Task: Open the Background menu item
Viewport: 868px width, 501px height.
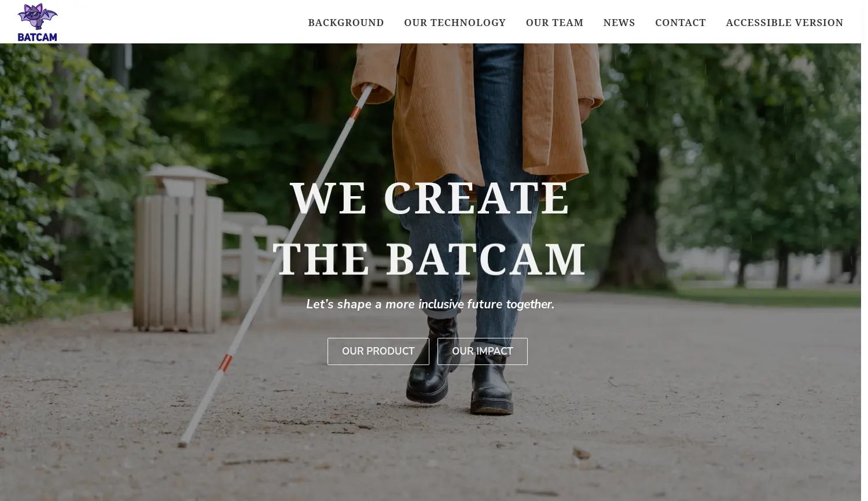Action: click(346, 23)
